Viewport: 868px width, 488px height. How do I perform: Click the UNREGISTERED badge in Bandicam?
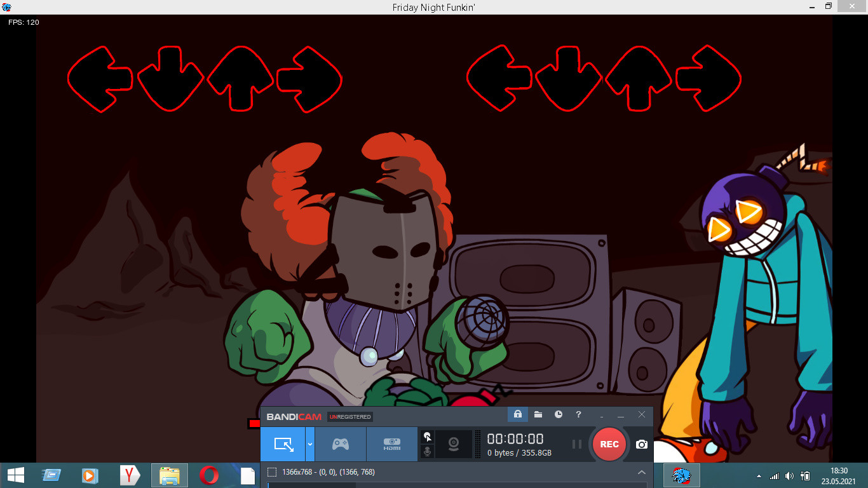[x=349, y=417]
